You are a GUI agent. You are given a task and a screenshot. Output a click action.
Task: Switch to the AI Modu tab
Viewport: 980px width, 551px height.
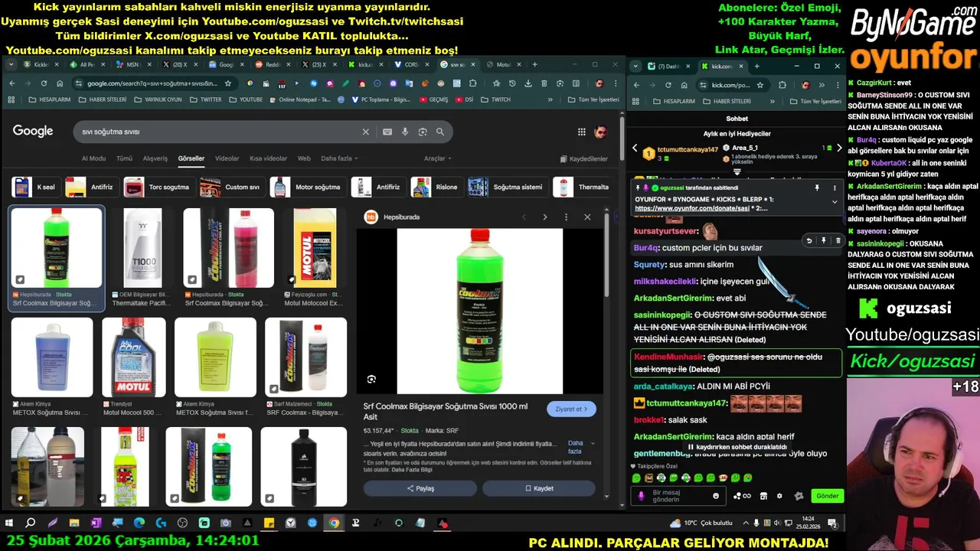click(x=93, y=158)
